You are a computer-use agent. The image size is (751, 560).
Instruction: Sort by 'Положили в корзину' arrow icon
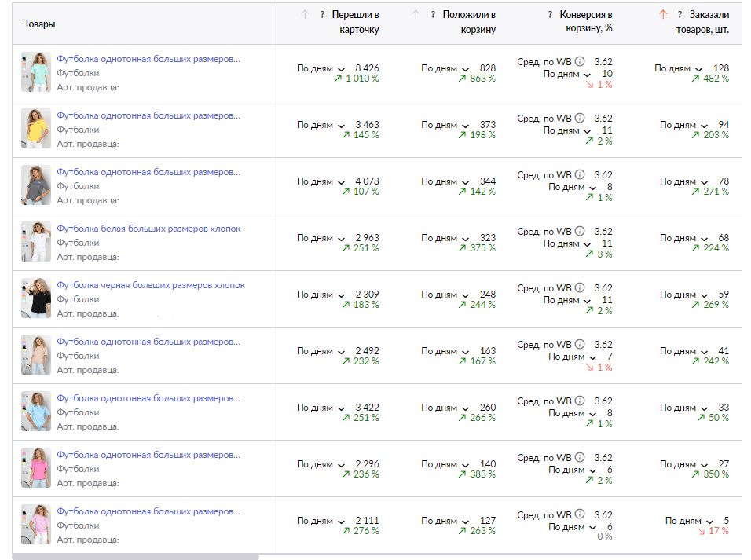click(x=416, y=15)
